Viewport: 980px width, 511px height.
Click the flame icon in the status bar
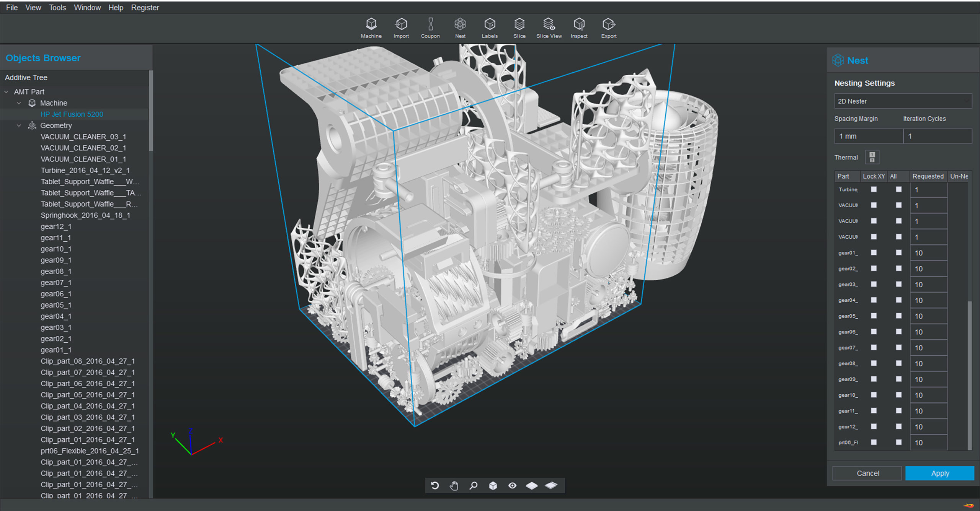(x=969, y=505)
